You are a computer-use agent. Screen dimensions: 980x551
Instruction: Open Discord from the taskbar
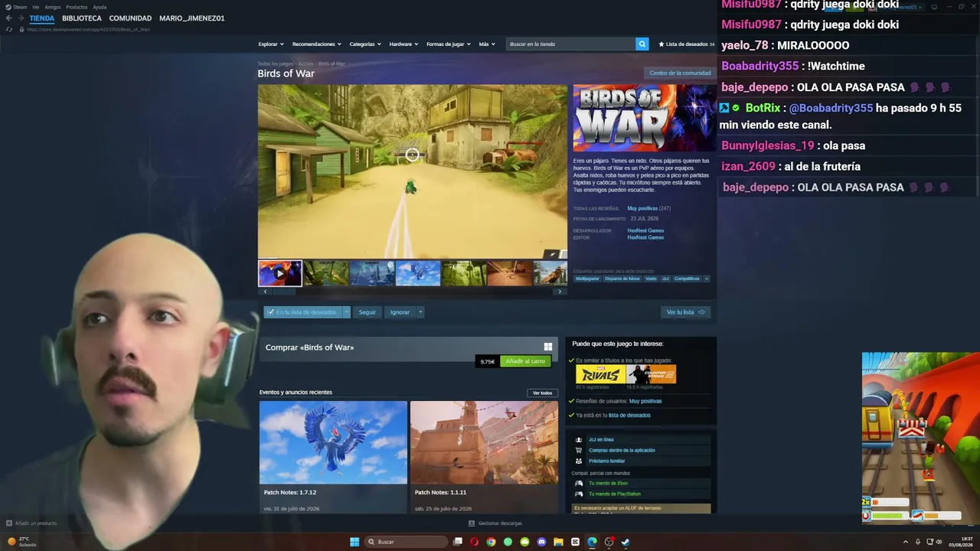click(x=541, y=542)
